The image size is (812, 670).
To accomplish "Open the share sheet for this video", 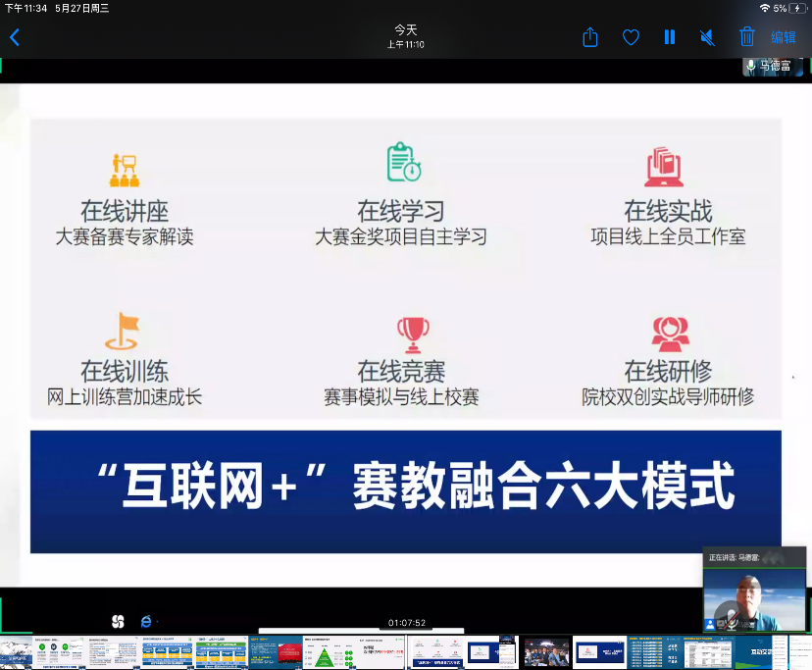I will [x=589, y=37].
